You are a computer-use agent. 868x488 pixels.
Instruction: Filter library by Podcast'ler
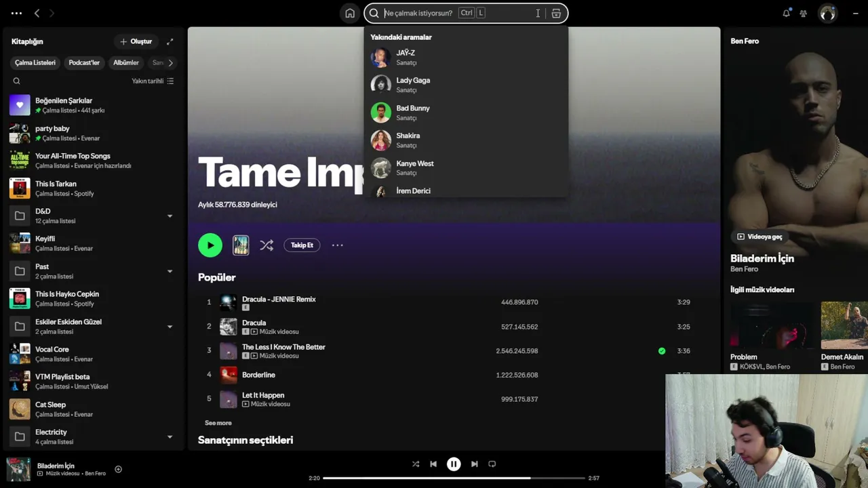(84, 63)
